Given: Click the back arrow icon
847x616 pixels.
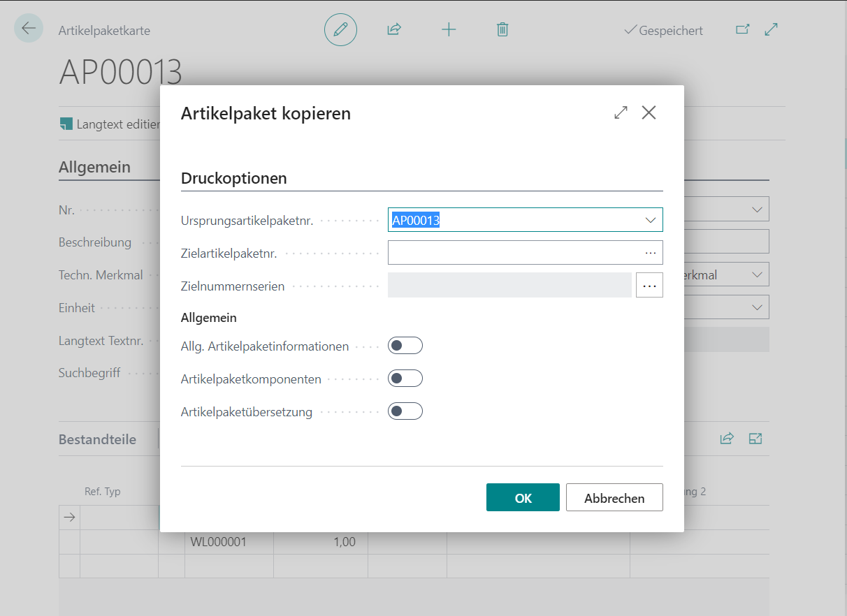Looking at the screenshot, I should click(29, 29).
